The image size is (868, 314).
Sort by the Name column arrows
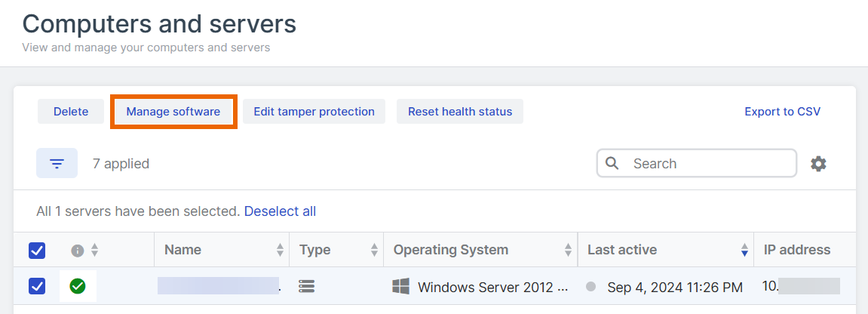(280, 250)
